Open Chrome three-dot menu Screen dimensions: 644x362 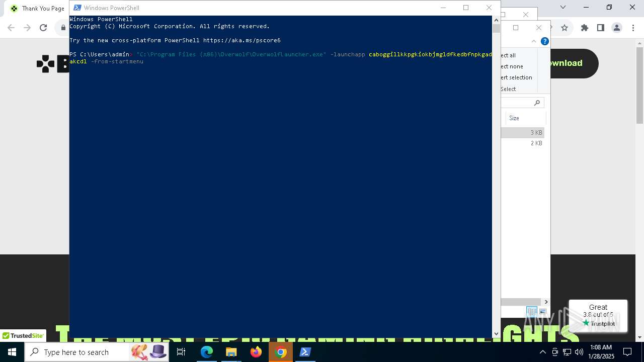tap(633, 28)
